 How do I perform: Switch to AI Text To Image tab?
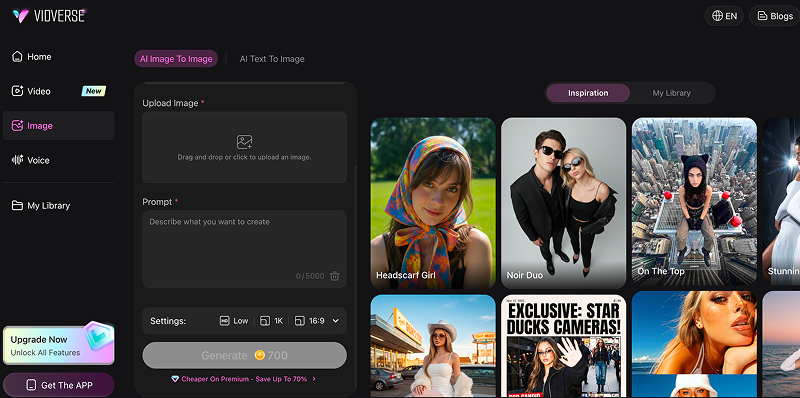coord(272,59)
